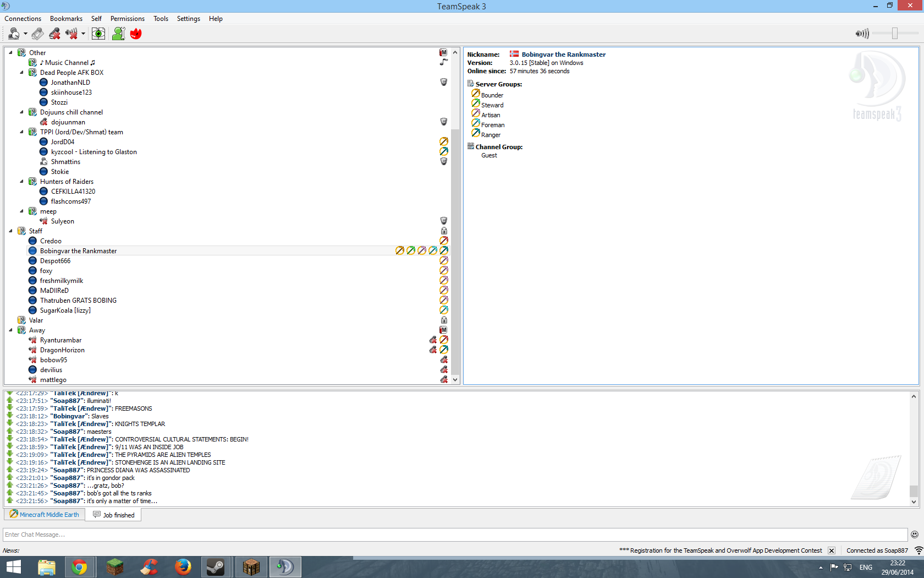Open the Away status dropdown arrow

[x=25, y=34]
